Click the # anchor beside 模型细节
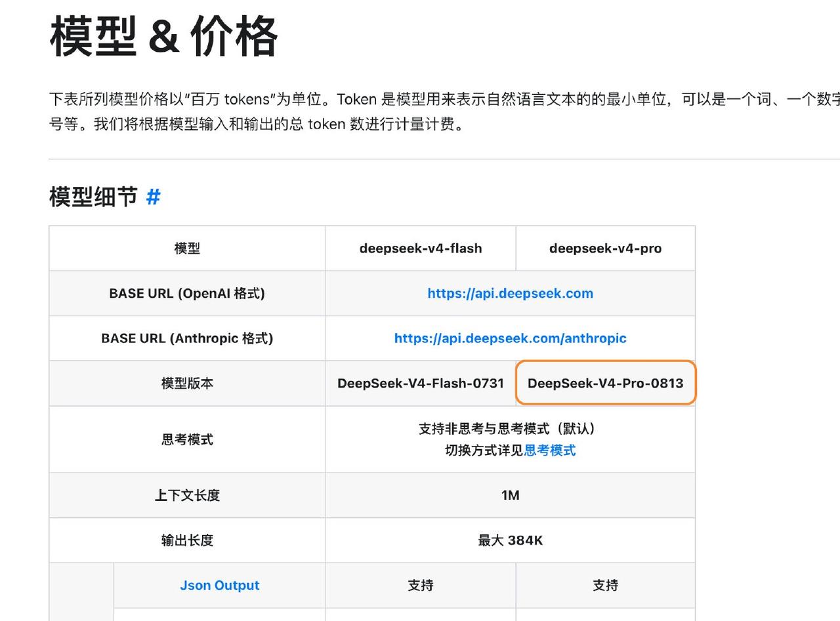 [x=153, y=197]
